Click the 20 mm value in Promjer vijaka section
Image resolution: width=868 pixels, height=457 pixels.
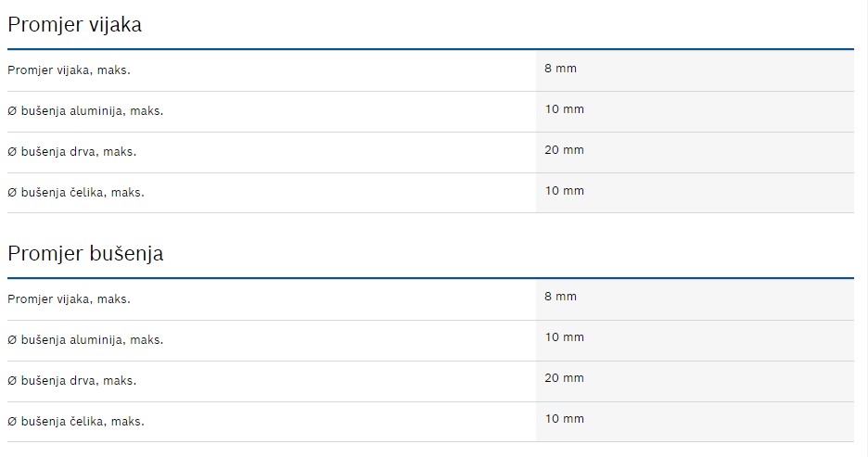click(565, 149)
